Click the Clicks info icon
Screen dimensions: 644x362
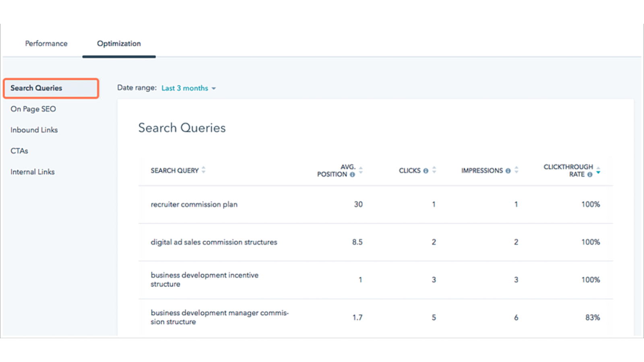coord(425,171)
